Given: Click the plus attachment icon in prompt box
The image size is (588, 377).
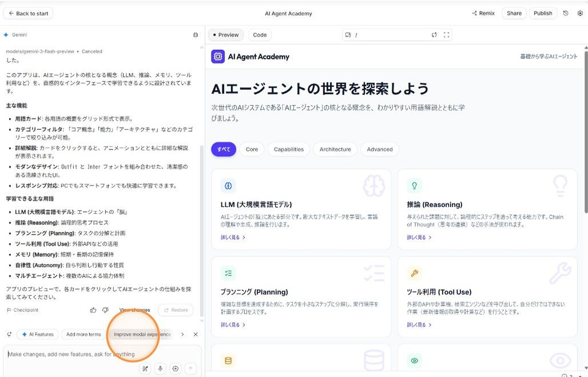Looking at the screenshot, I should [176, 369].
